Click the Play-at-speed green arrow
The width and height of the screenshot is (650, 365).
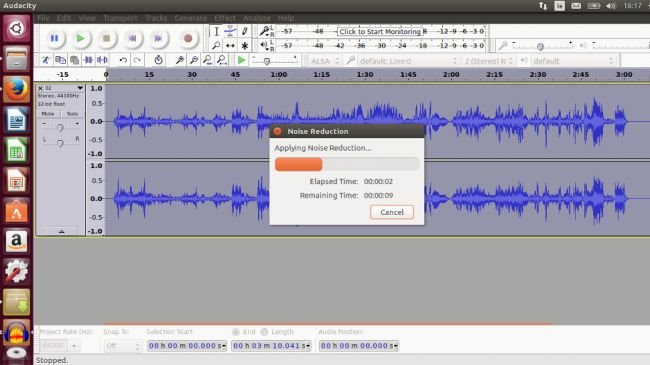(x=241, y=61)
